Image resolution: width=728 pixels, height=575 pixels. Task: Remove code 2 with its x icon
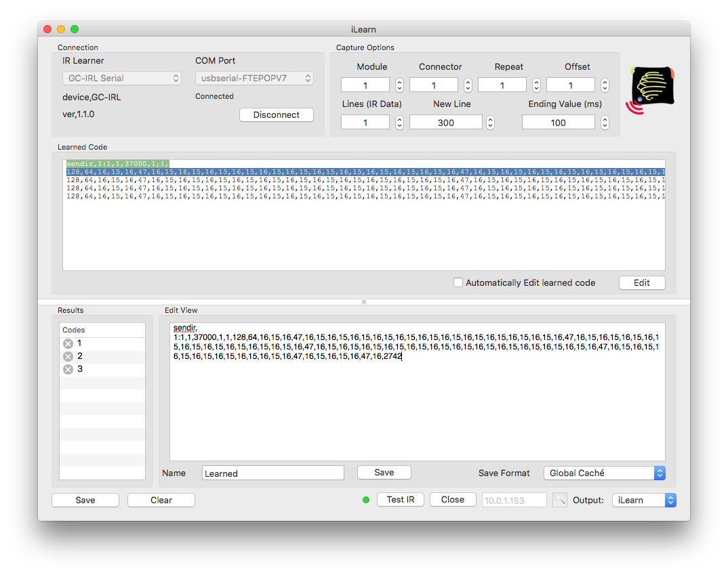[x=68, y=357]
